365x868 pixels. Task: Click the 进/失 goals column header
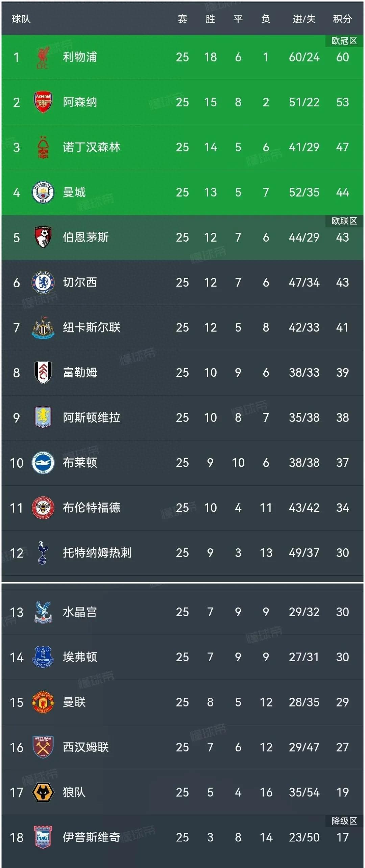click(x=304, y=19)
